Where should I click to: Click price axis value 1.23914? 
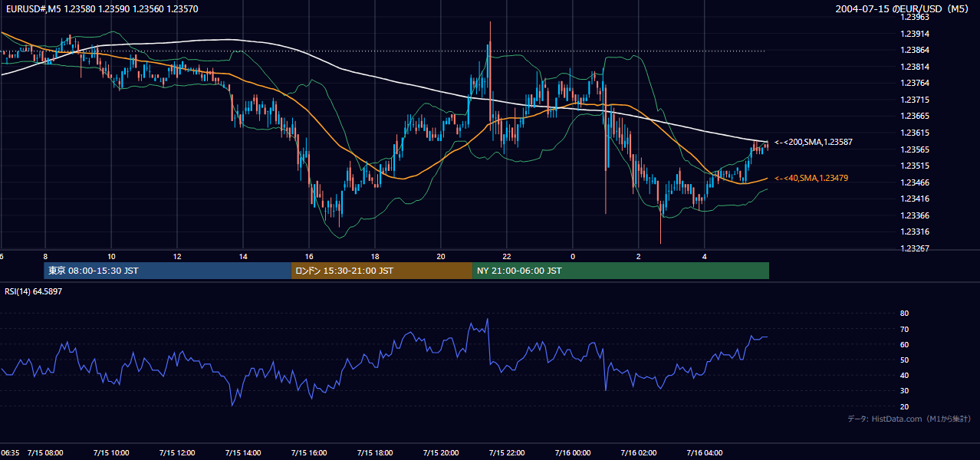click(x=916, y=34)
